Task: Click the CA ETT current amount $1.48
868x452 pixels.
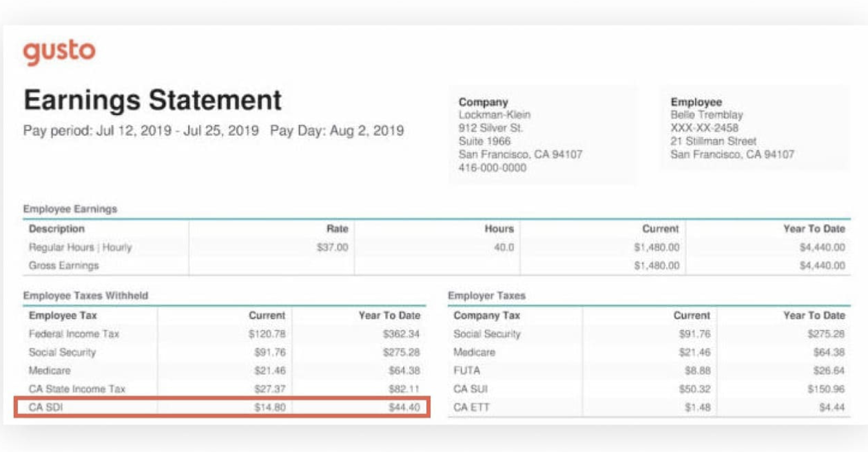Action: [x=697, y=407]
